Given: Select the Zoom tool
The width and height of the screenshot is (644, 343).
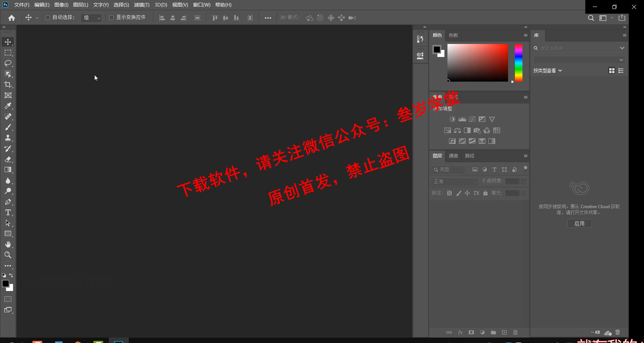Looking at the screenshot, I should (x=8, y=255).
